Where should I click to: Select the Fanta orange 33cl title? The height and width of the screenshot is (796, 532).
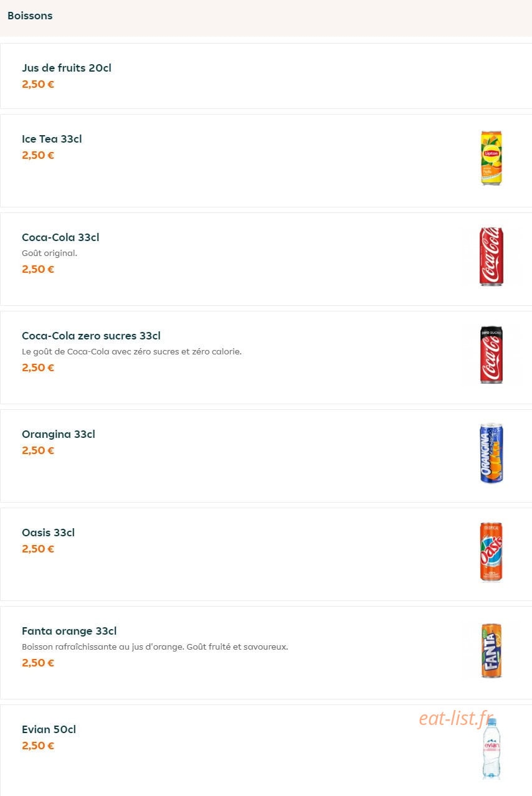coord(69,631)
